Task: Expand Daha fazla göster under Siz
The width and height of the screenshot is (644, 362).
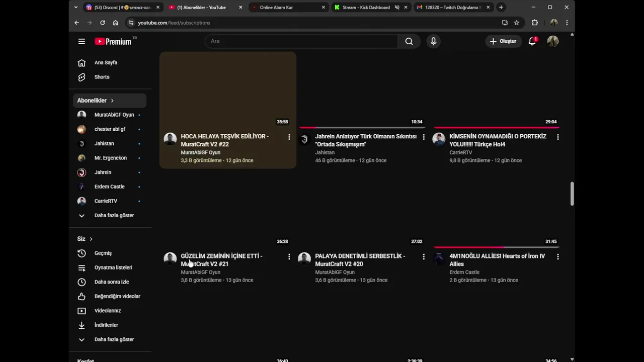Action: click(x=110, y=339)
